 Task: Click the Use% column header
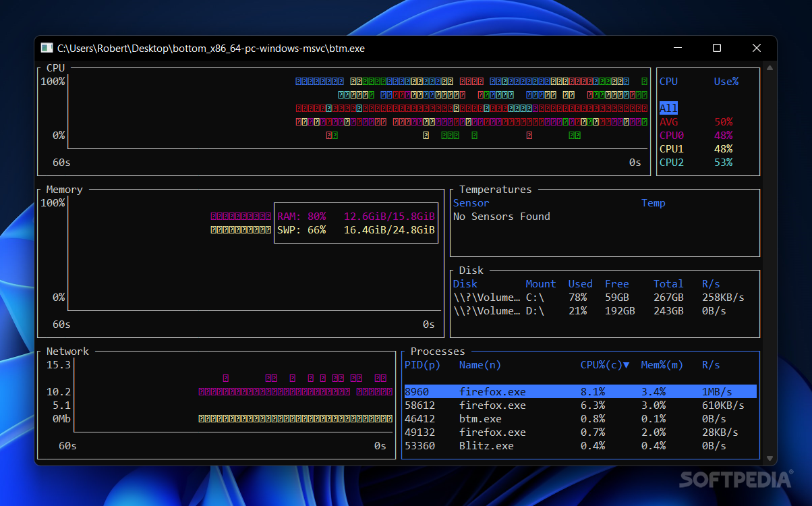point(726,82)
